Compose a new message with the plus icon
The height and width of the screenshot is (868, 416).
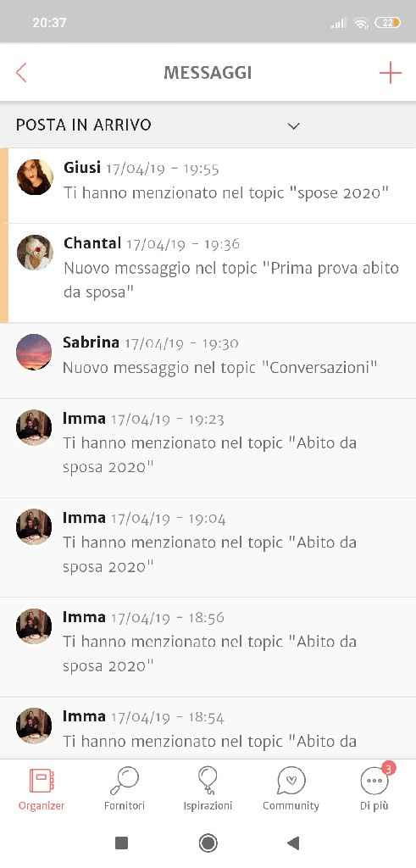(390, 73)
